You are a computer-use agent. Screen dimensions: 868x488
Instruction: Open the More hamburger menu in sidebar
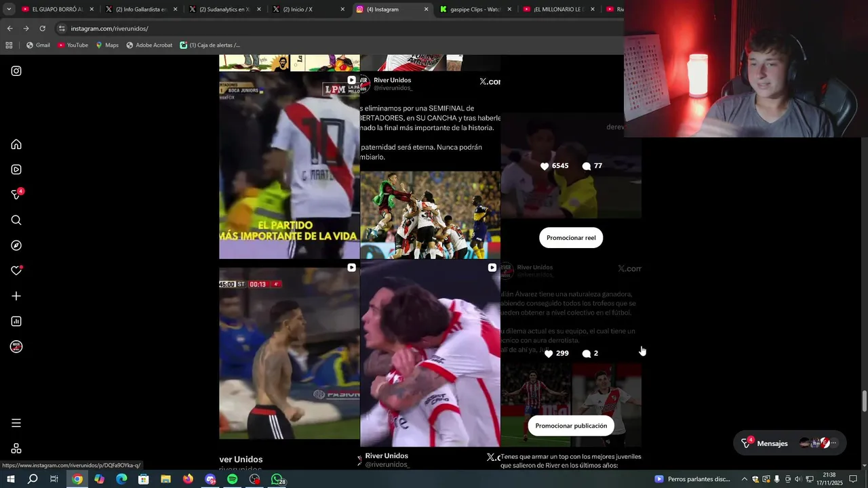tap(16, 423)
